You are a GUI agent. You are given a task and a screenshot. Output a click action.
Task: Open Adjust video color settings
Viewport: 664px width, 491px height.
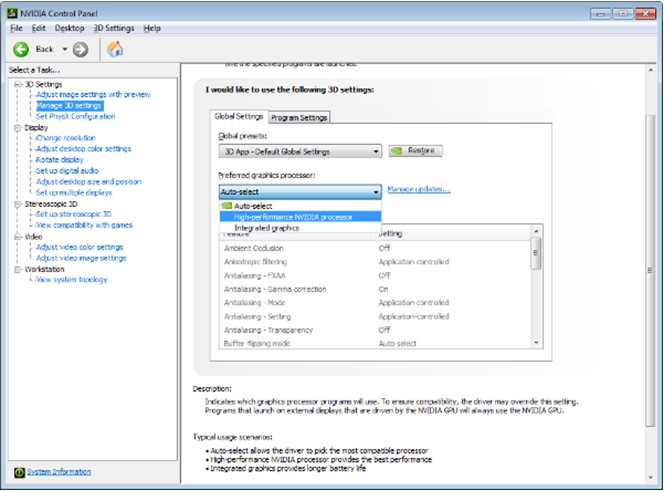pyautogui.click(x=79, y=247)
